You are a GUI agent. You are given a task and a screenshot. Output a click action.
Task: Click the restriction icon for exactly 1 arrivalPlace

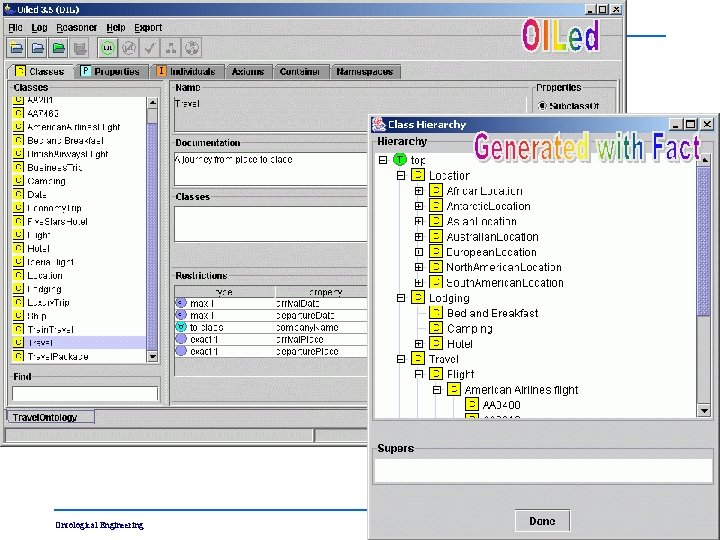coord(181,339)
